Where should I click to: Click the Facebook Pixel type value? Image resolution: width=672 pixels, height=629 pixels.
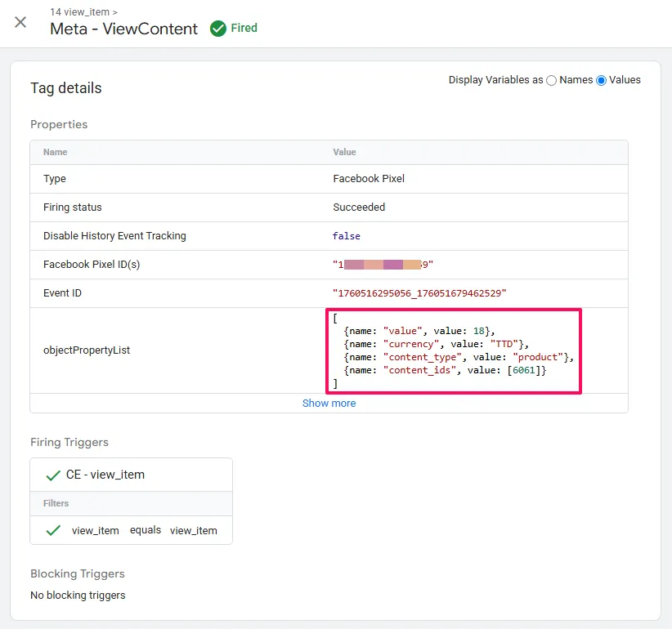[369, 179]
